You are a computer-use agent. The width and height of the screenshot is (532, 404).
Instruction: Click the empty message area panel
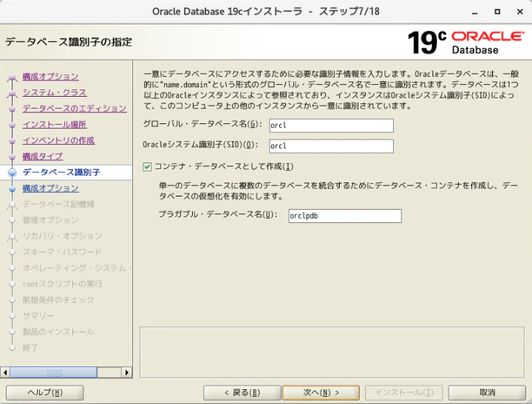point(332,352)
